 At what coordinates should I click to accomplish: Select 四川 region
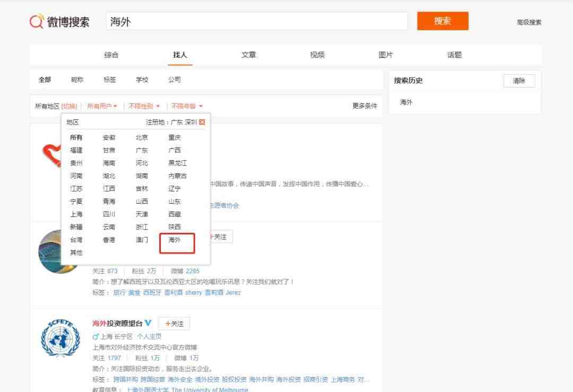[109, 214]
